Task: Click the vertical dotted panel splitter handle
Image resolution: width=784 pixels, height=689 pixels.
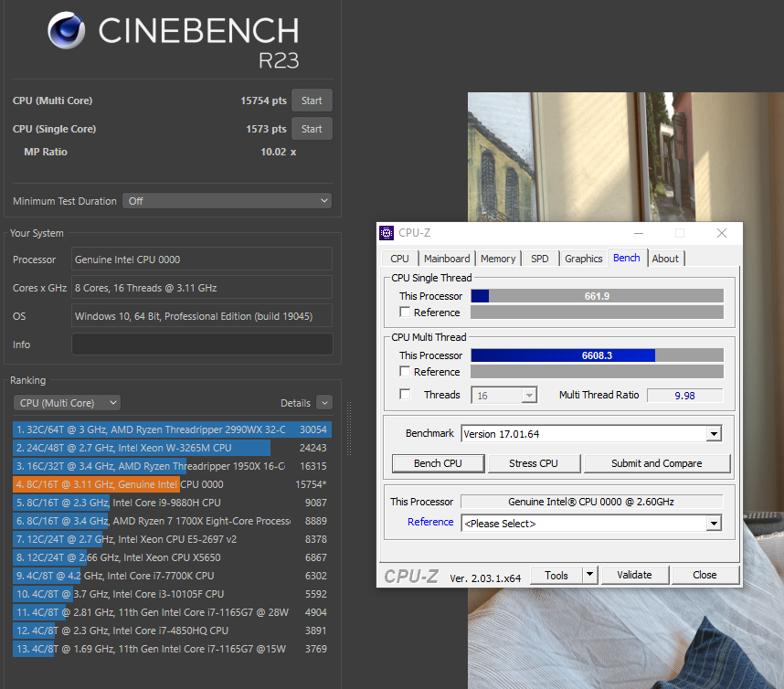Action: point(349,429)
